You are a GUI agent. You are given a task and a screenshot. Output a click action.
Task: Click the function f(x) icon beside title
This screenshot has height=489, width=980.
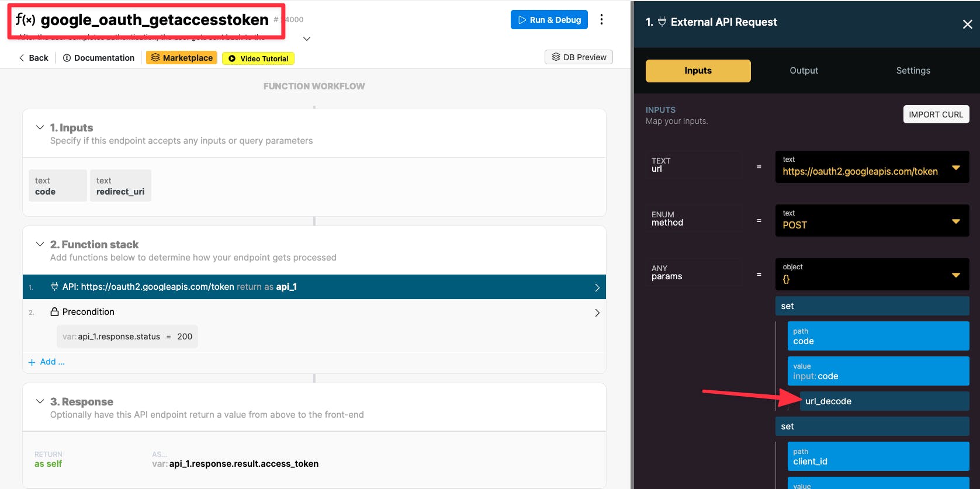(25, 19)
